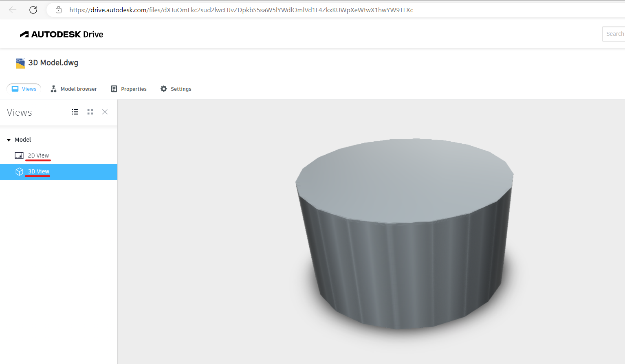The image size is (625, 364).
Task: Click the 3D View cube icon
Action: pos(19,171)
